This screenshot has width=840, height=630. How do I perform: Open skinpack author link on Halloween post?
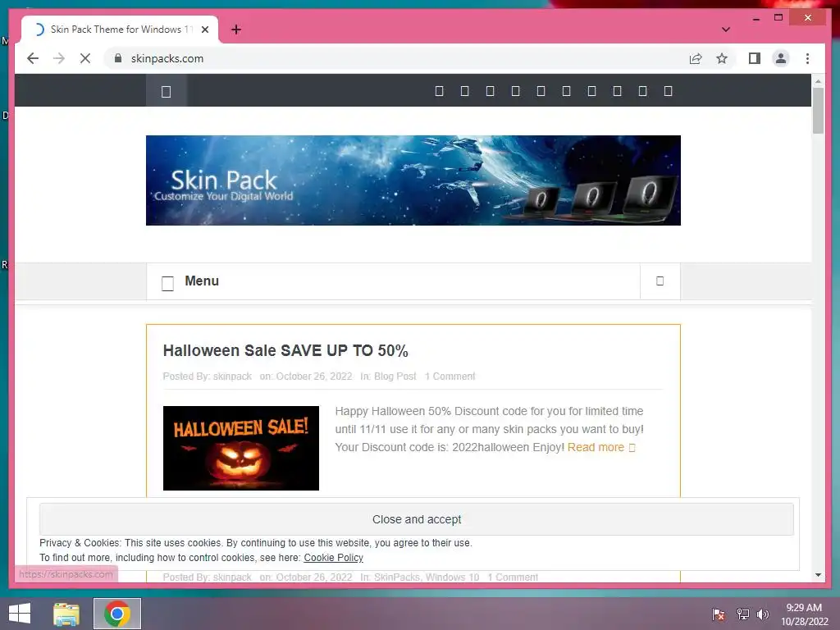pos(232,376)
